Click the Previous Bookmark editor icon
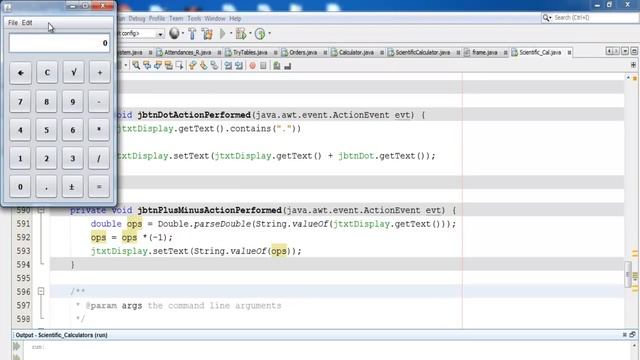Viewport: 640px width, 360px height. pos(193,66)
